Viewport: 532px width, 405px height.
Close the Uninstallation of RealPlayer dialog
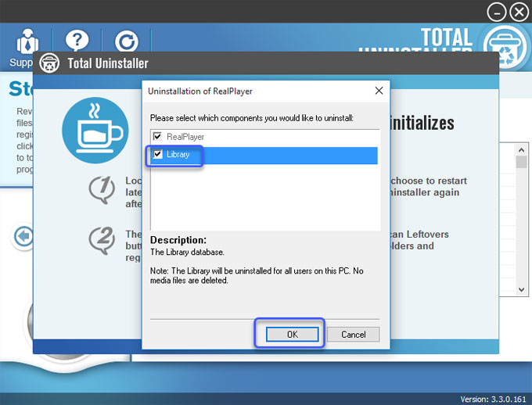coord(379,91)
